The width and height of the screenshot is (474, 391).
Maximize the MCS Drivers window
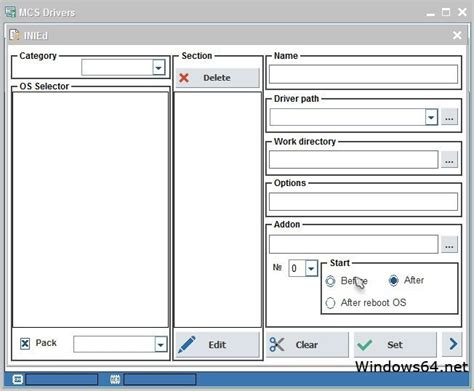(446, 12)
